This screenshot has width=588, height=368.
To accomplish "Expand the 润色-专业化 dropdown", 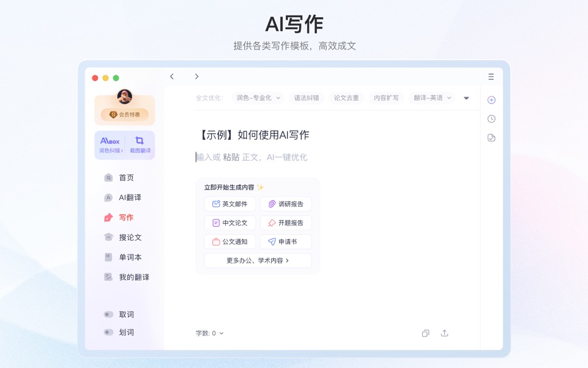I will (258, 98).
